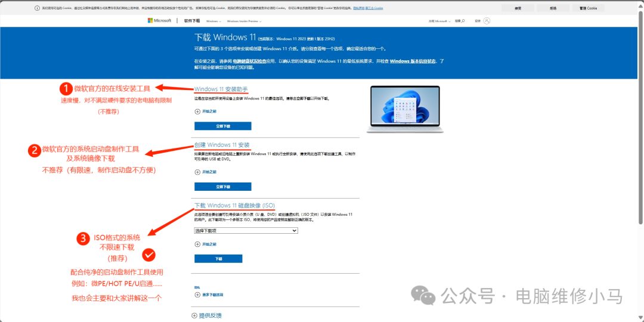Viewport: 644px width, 322px height.
Task: Click heading Windows 11 安装助手
Action: pyautogui.click(x=221, y=89)
